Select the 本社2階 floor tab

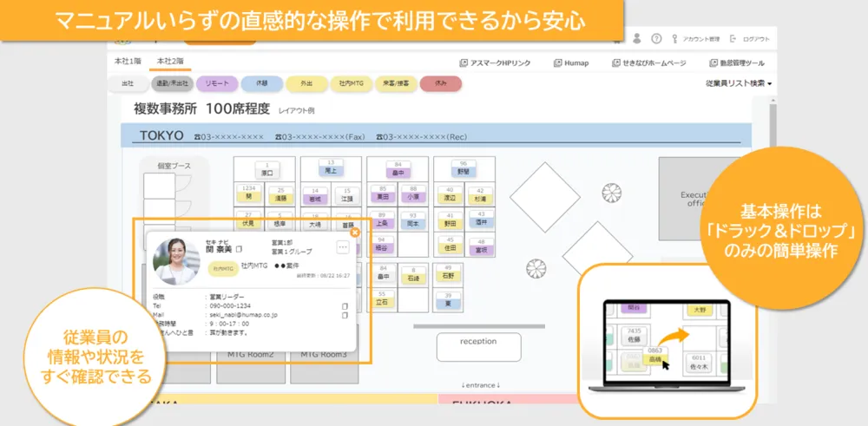pyautogui.click(x=170, y=61)
